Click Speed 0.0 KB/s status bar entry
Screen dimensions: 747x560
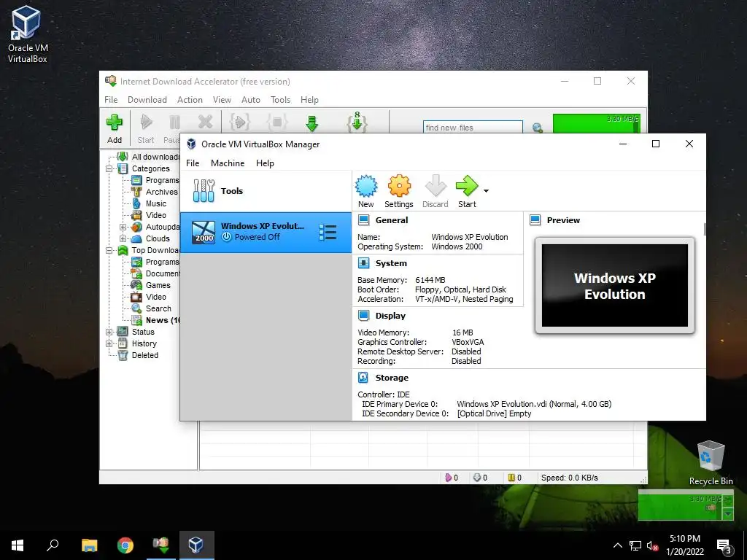569,477
